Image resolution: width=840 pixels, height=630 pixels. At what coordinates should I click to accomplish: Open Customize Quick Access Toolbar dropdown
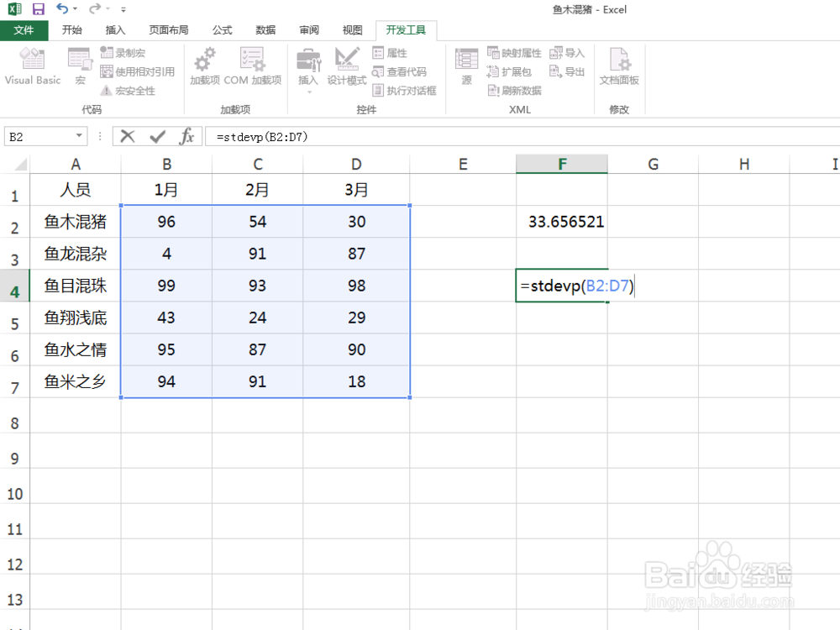pyautogui.click(x=123, y=9)
